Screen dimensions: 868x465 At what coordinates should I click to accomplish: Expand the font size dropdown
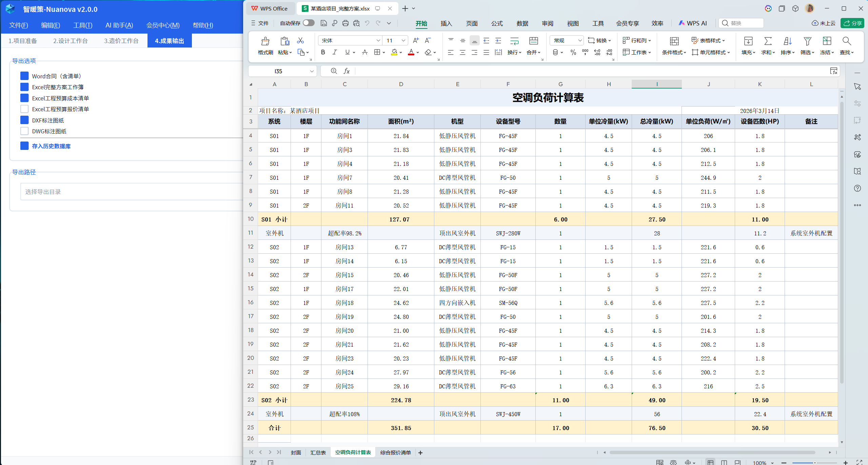(x=403, y=40)
